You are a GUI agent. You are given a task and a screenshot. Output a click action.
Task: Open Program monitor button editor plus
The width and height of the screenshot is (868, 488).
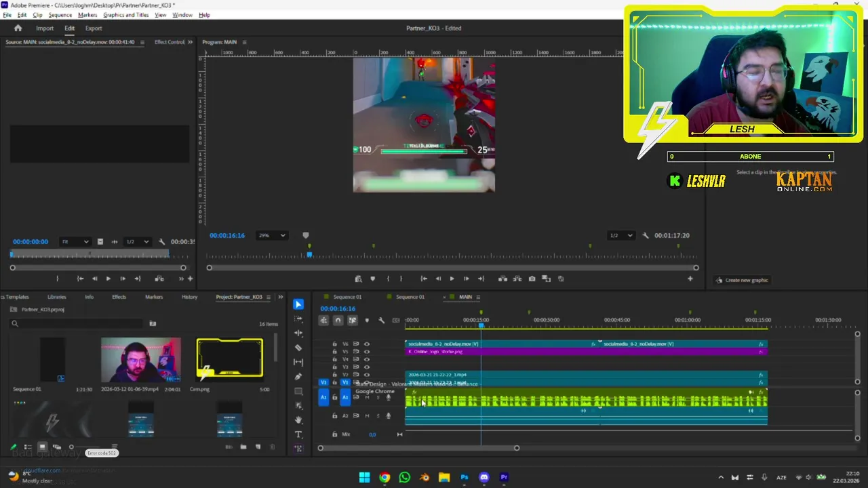point(690,279)
